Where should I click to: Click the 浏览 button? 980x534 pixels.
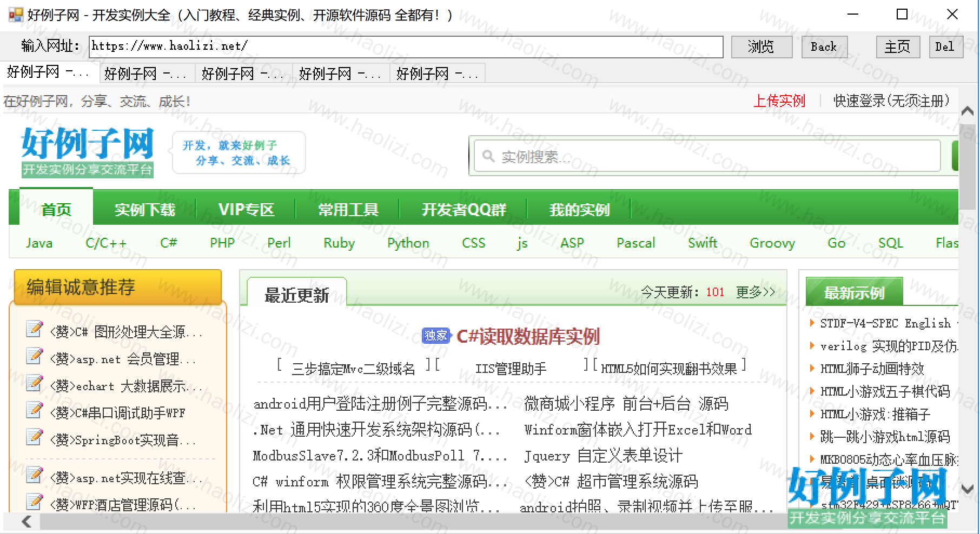[x=762, y=47]
